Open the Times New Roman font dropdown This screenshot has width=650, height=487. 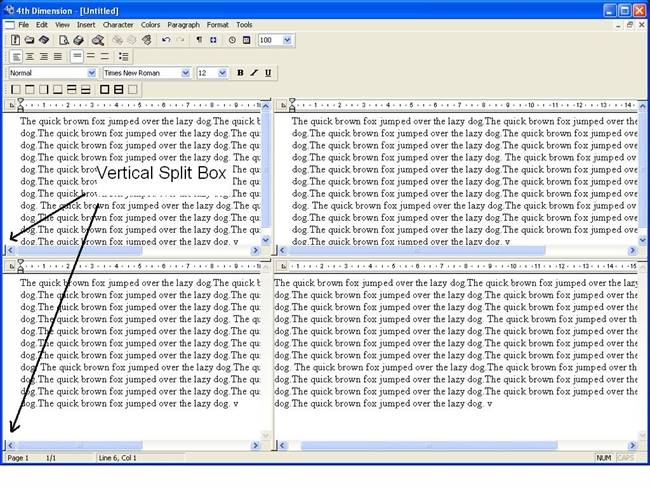click(185, 73)
